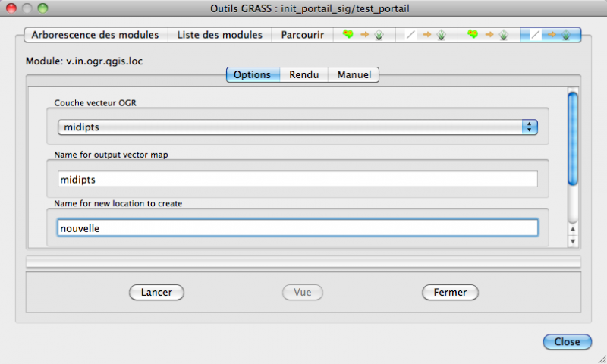This screenshot has width=607, height=364.
Task: Open the first raster import icon tab
Action: pyautogui.click(x=363, y=35)
